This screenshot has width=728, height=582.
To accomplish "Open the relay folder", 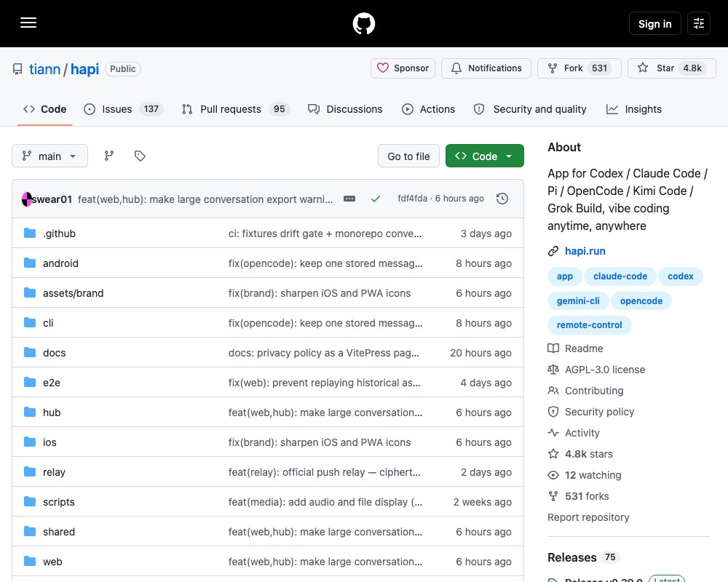I will 54,472.
